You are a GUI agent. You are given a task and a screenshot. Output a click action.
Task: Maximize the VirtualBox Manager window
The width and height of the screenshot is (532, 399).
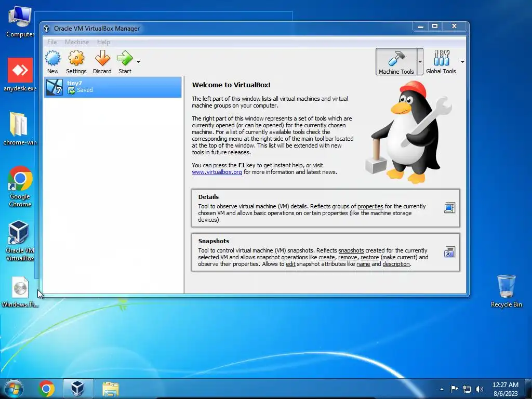(435, 26)
